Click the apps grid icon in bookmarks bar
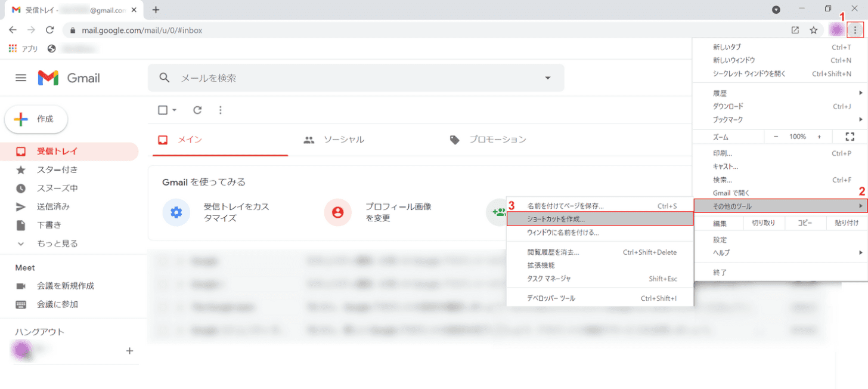 (x=13, y=49)
